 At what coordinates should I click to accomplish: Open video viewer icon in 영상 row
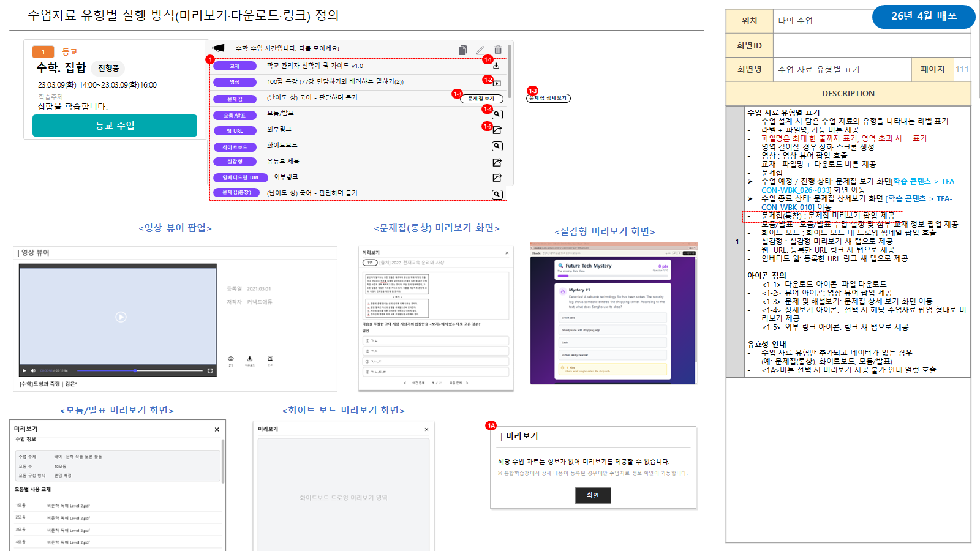pyautogui.click(x=497, y=83)
